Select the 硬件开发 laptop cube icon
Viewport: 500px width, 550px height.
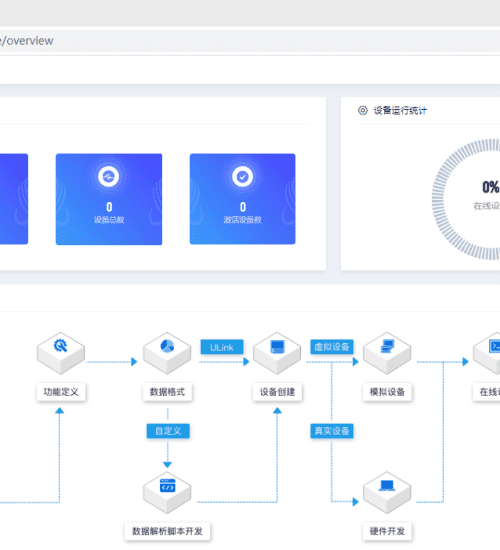click(x=387, y=492)
